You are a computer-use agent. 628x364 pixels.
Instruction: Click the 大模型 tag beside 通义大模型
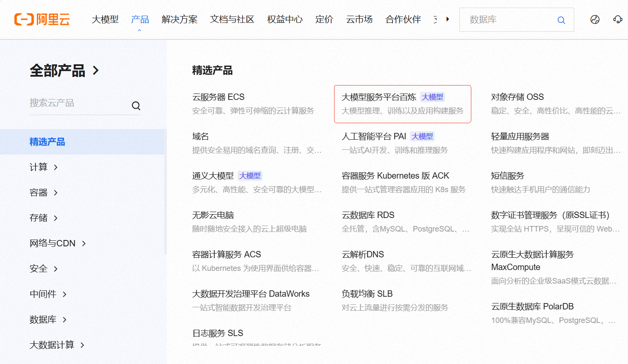point(250,176)
